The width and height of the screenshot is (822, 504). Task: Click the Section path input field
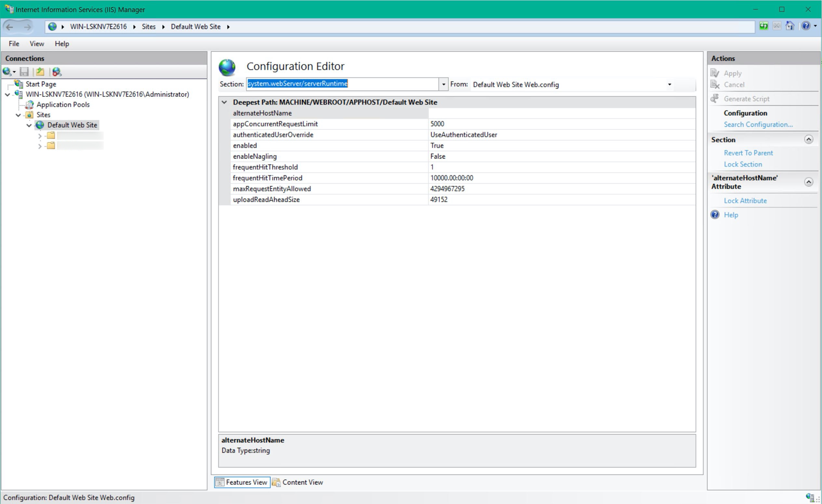(x=343, y=84)
